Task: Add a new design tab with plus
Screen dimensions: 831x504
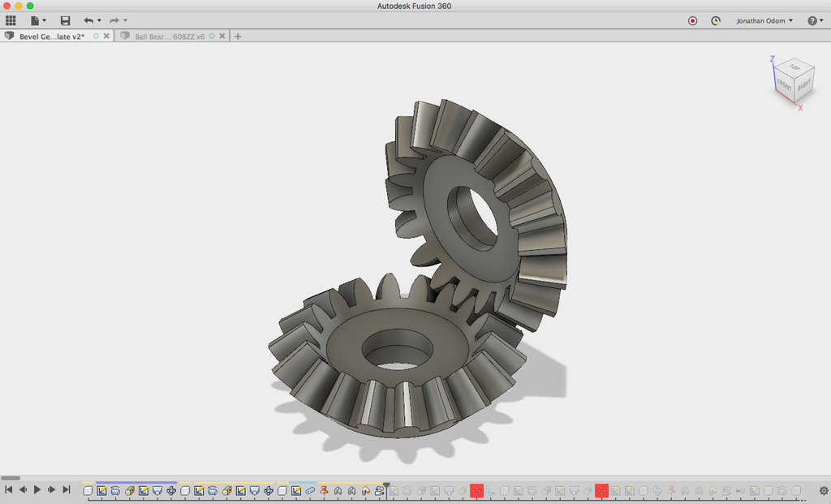Action: [238, 37]
